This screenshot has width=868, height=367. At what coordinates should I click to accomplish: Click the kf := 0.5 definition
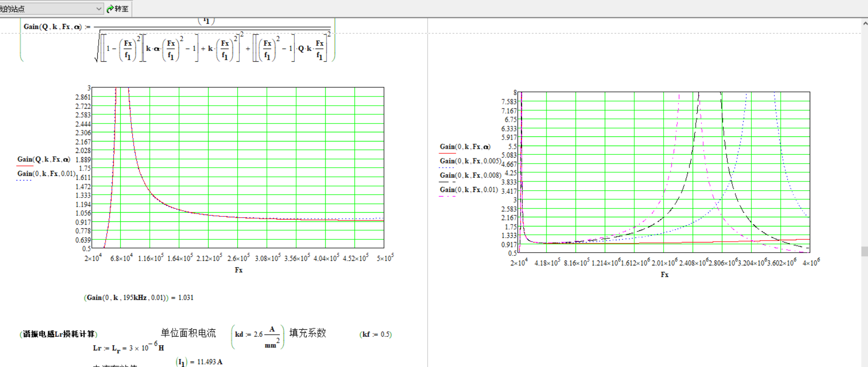[x=376, y=334]
